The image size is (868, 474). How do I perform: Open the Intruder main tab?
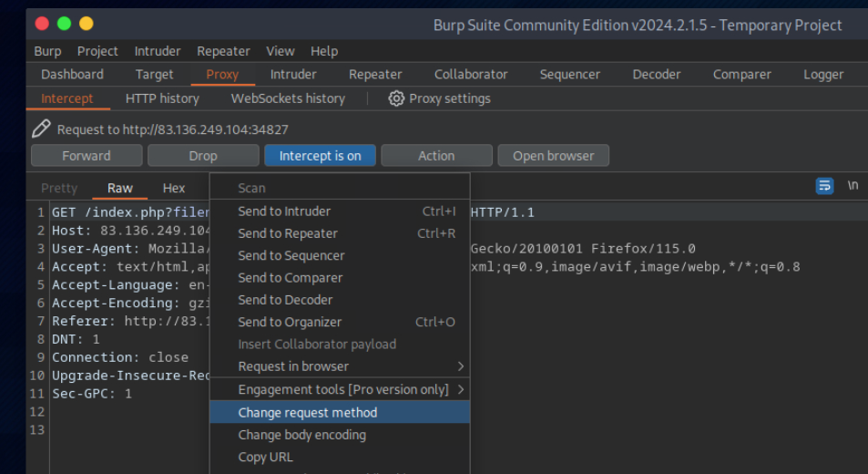click(293, 75)
